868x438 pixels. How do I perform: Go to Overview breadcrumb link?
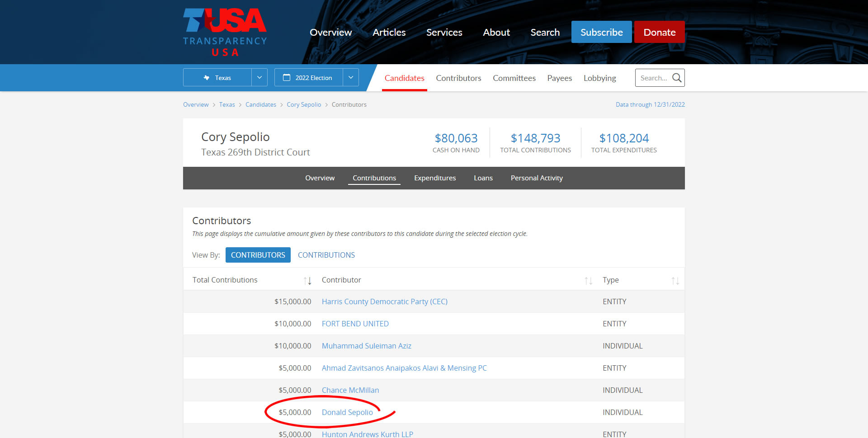click(196, 104)
